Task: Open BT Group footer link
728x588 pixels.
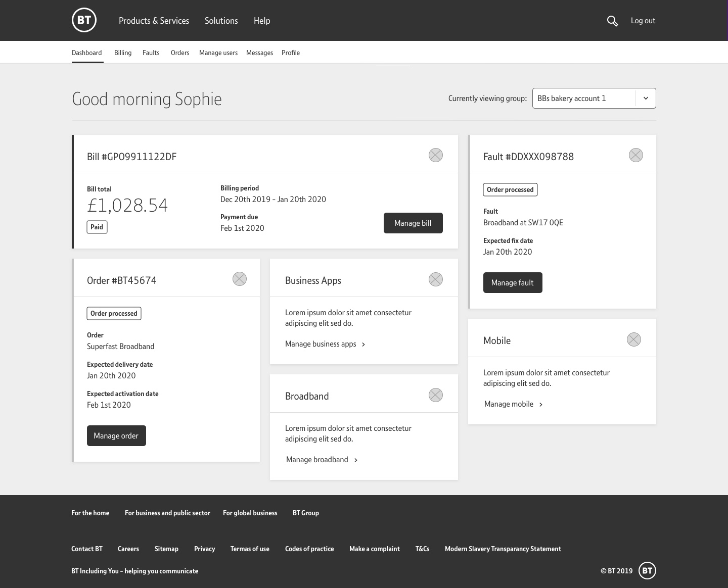Action: [x=306, y=513]
